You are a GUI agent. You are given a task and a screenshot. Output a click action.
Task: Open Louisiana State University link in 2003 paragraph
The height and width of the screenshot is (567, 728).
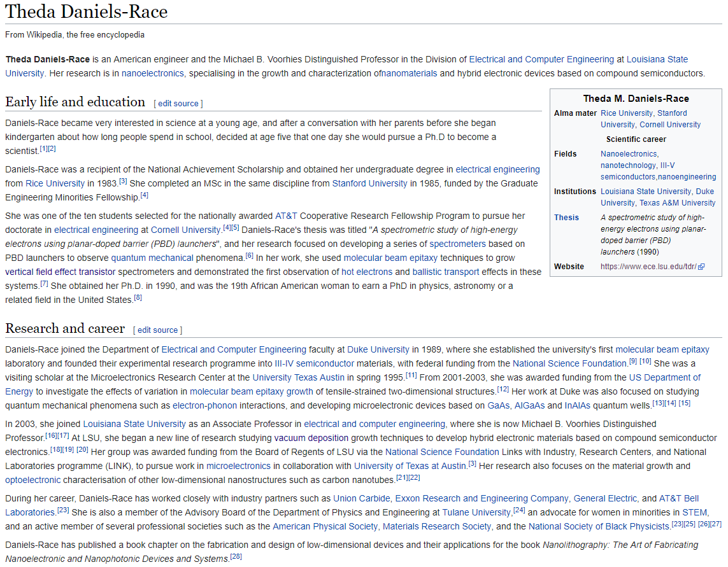(x=134, y=424)
